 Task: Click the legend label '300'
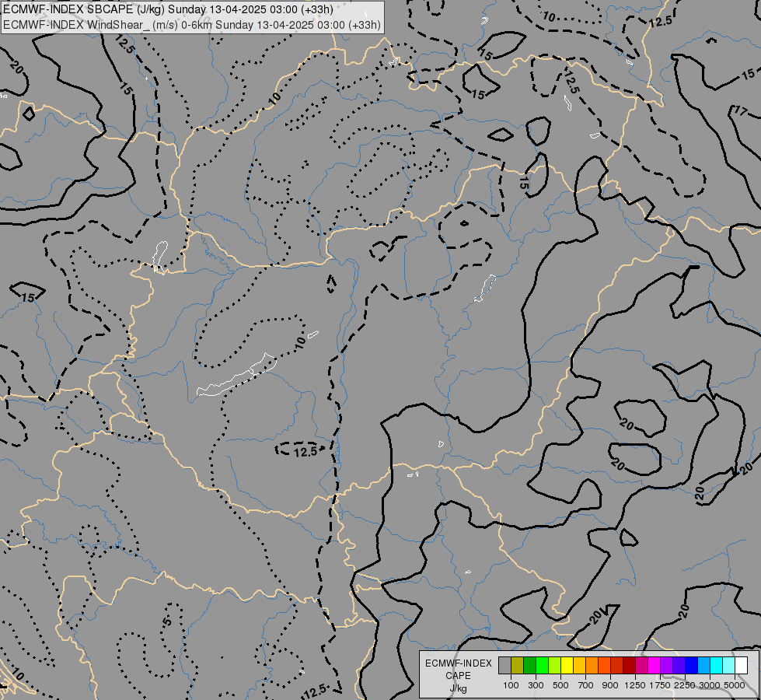[x=536, y=685]
